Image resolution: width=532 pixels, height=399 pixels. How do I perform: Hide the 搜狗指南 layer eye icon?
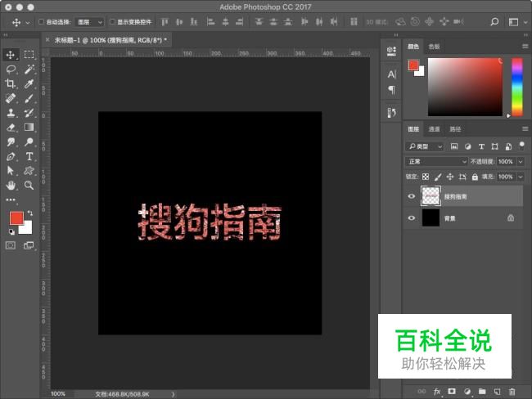pyautogui.click(x=411, y=196)
